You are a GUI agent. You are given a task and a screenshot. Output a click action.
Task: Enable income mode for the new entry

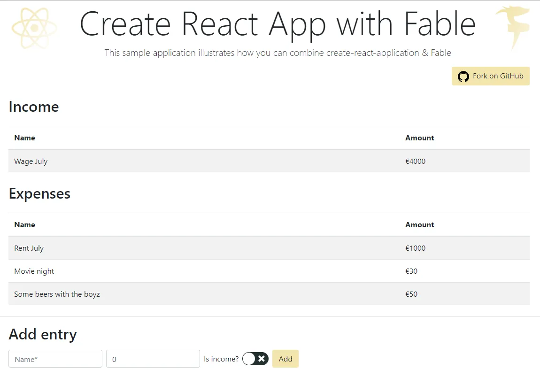(x=255, y=359)
